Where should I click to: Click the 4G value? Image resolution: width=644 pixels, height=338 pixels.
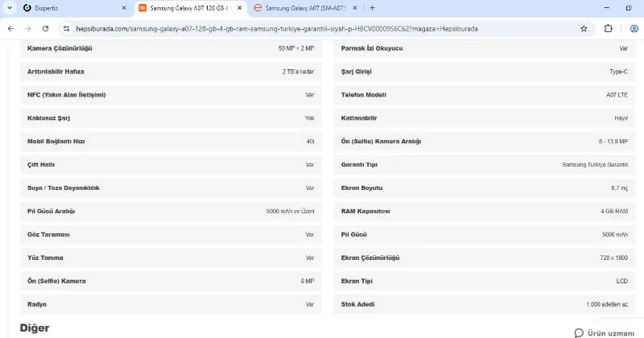[310, 142]
